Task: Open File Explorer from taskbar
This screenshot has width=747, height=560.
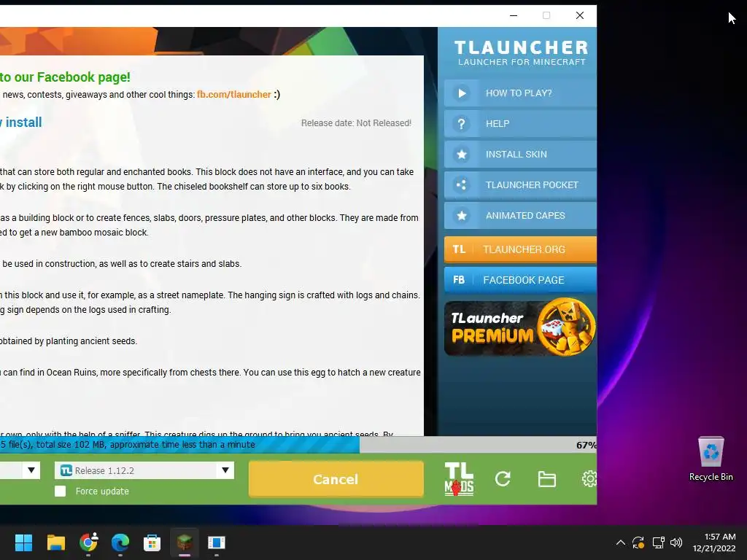Action: [55, 542]
